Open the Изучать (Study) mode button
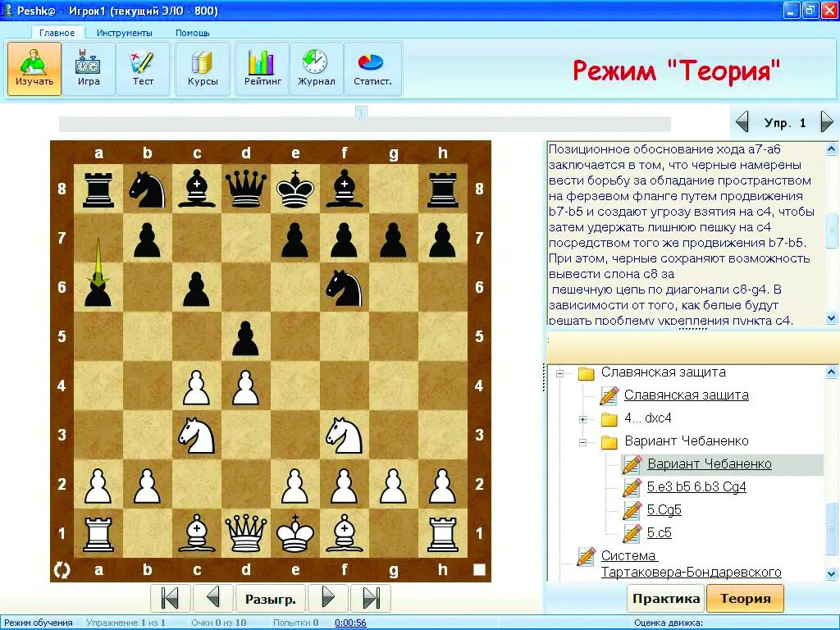The image size is (840, 630). (34, 69)
